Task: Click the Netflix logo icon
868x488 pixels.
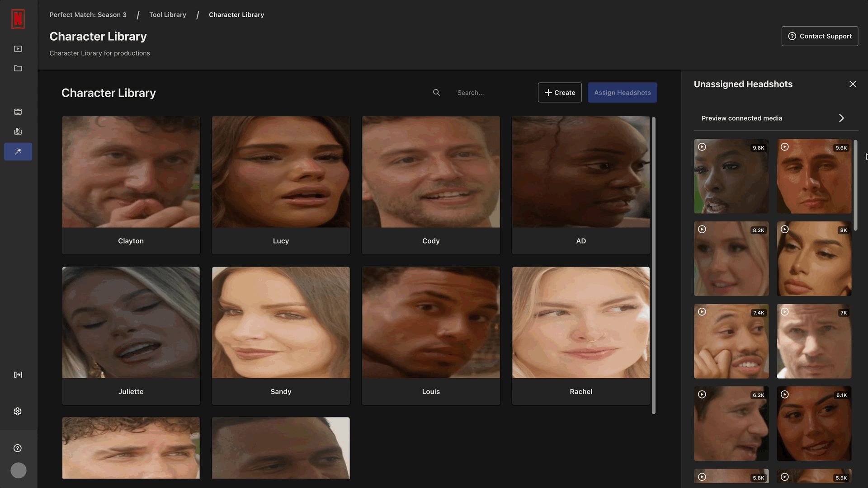Action: coord(18,19)
